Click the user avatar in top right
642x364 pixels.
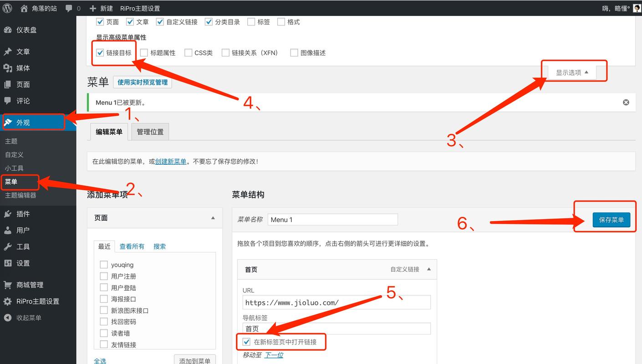click(x=637, y=8)
